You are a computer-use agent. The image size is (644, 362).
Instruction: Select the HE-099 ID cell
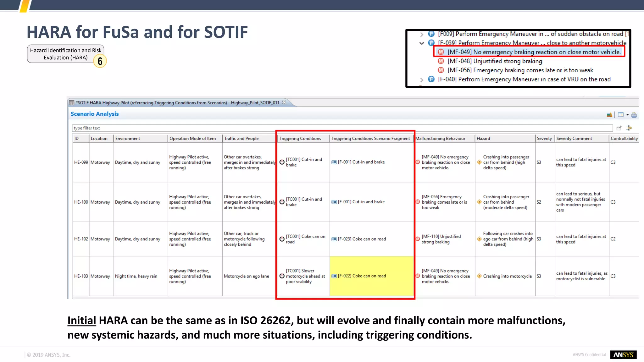click(81, 162)
